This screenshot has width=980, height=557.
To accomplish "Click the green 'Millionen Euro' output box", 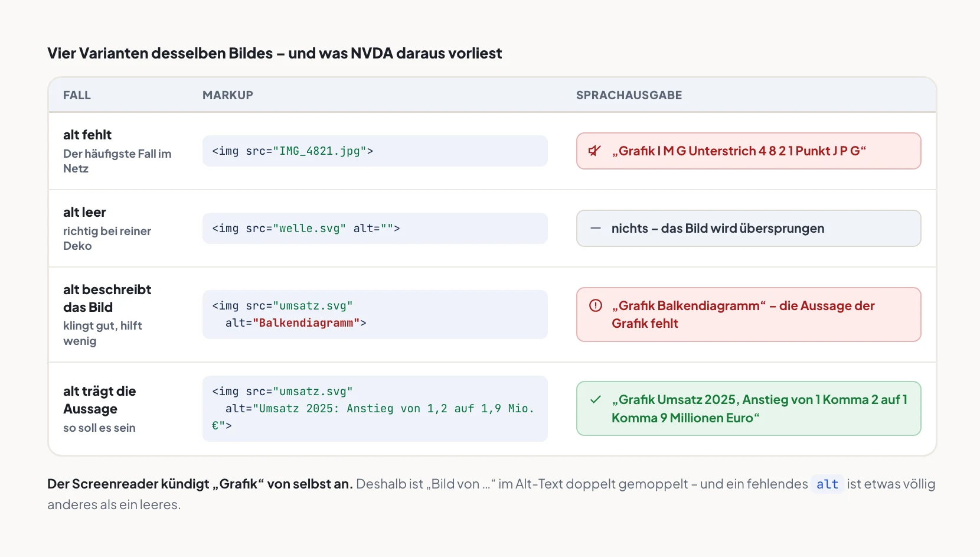I will tap(749, 409).
